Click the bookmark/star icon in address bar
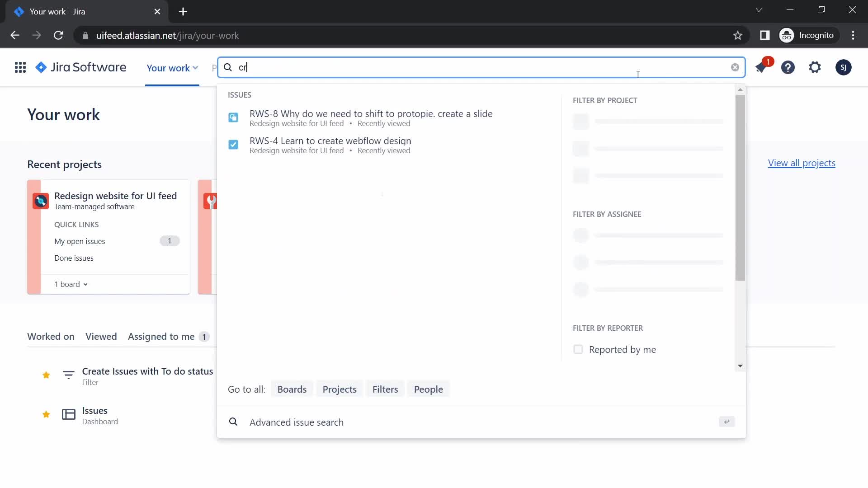Viewport: 868px width, 488px height. (x=738, y=35)
